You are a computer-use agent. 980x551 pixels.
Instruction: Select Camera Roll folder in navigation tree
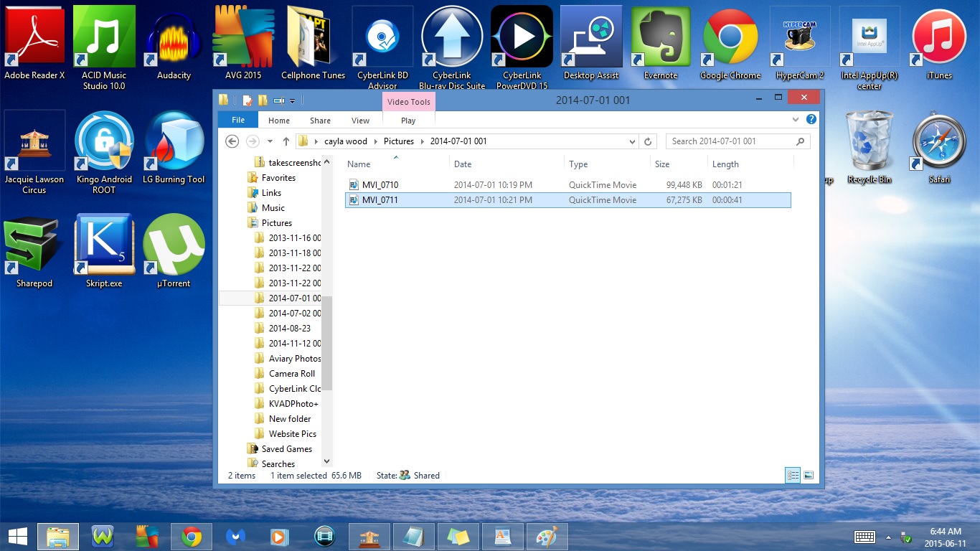pyautogui.click(x=291, y=374)
